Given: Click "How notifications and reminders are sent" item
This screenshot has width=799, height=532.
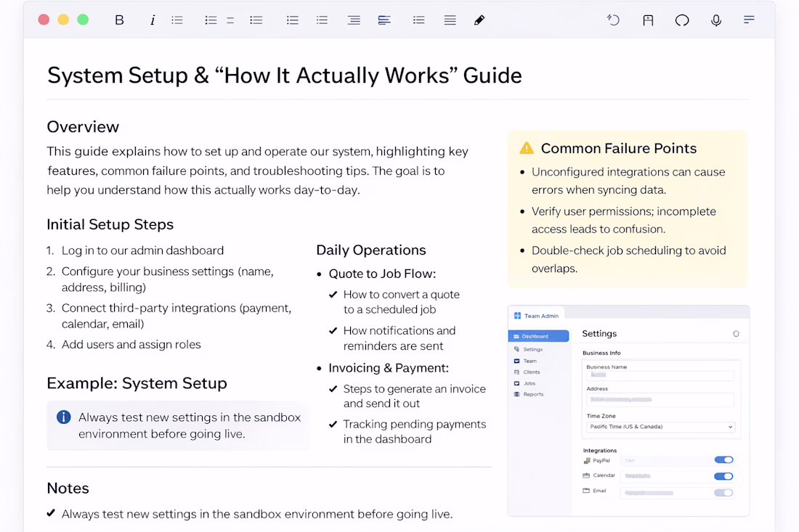Looking at the screenshot, I should 399,338.
